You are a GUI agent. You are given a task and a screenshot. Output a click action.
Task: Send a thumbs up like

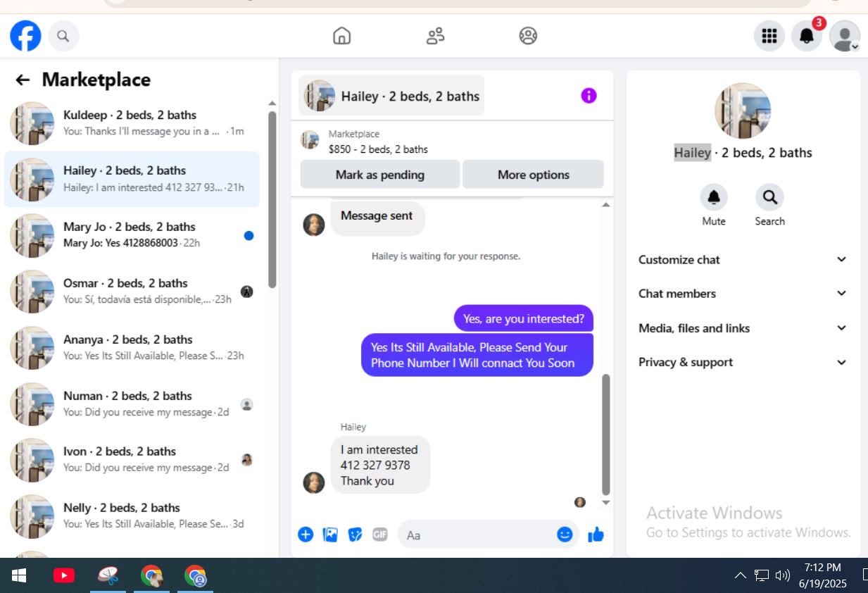coord(596,535)
